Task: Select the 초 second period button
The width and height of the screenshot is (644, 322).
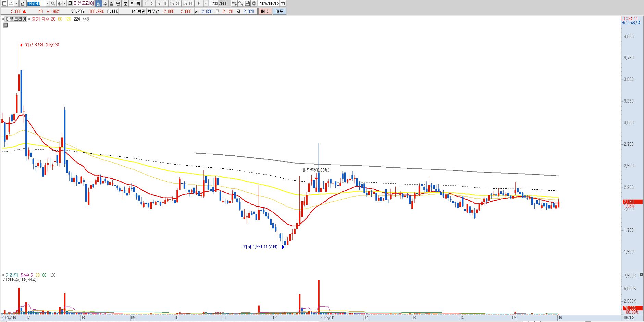Action: pyautogui.click(x=132, y=3)
